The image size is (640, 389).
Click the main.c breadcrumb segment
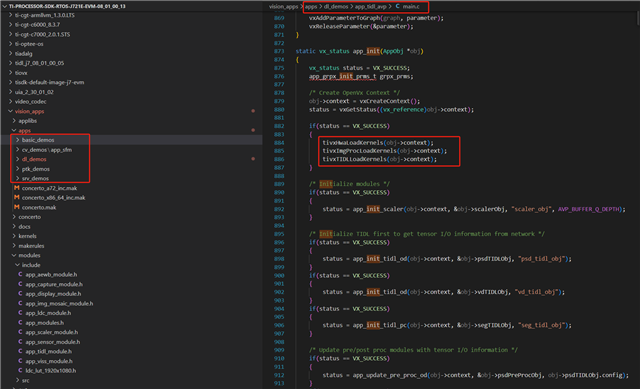point(411,6)
